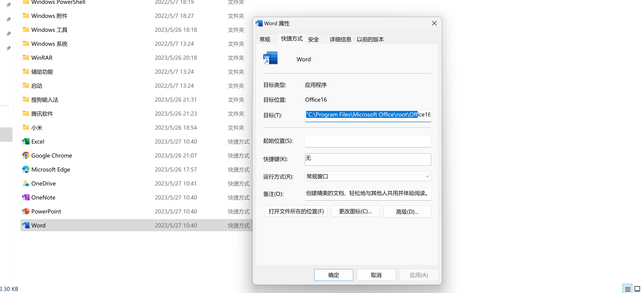Select the 腾讯软件 folder name
644x293 pixels.
point(42,114)
